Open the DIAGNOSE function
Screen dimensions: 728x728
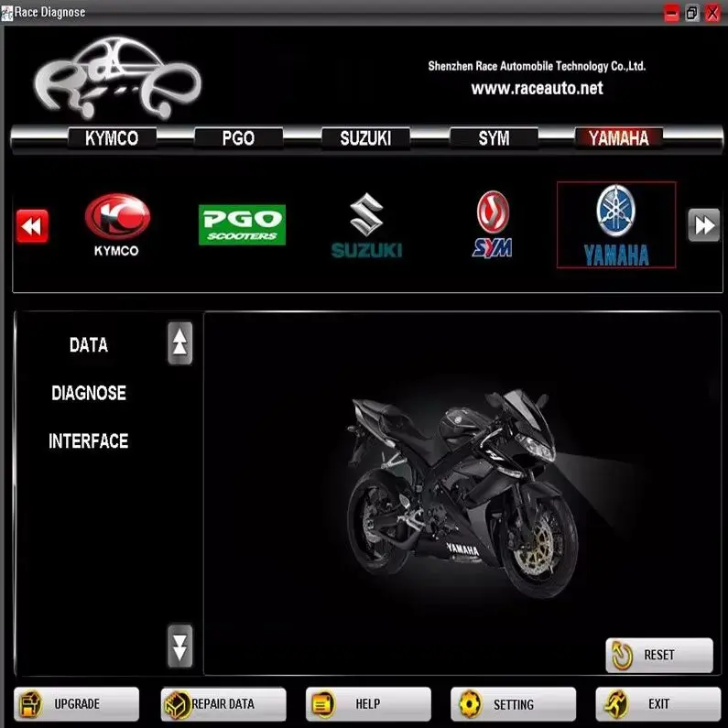(89, 393)
